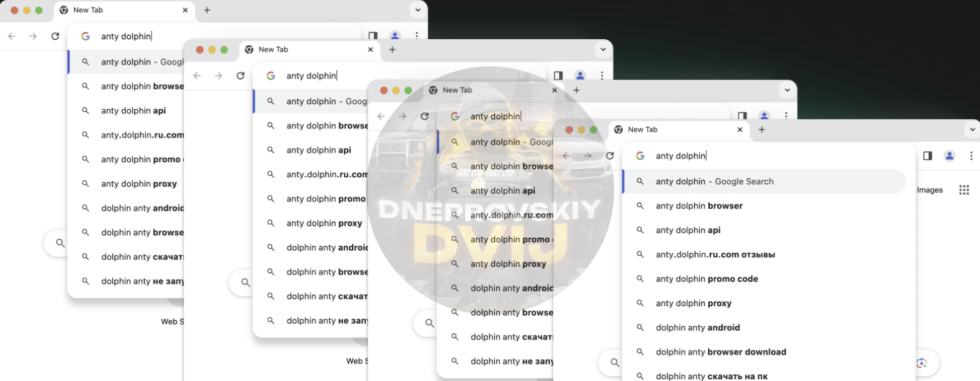Choose 'anty dolphin proxy' in second window from left

(x=311, y=223)
